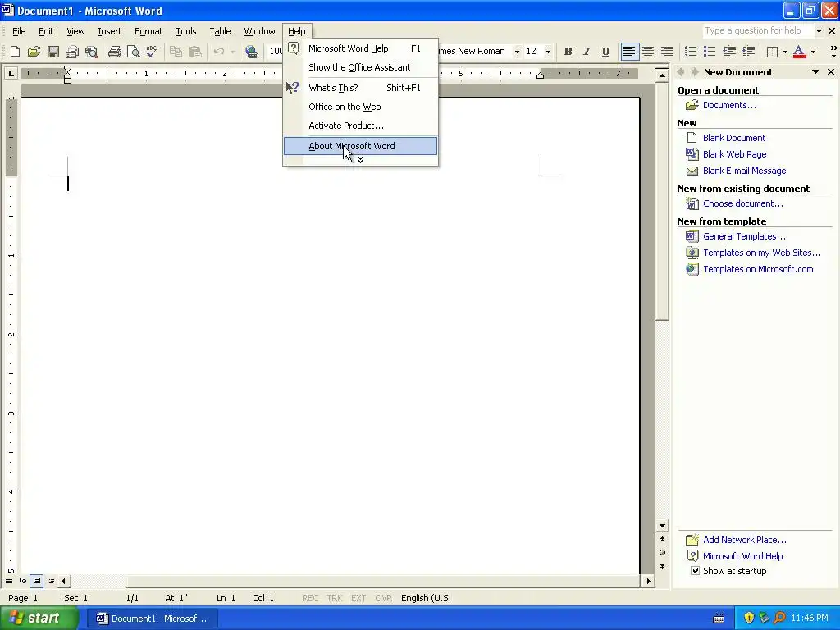Open the File menu

19,31
